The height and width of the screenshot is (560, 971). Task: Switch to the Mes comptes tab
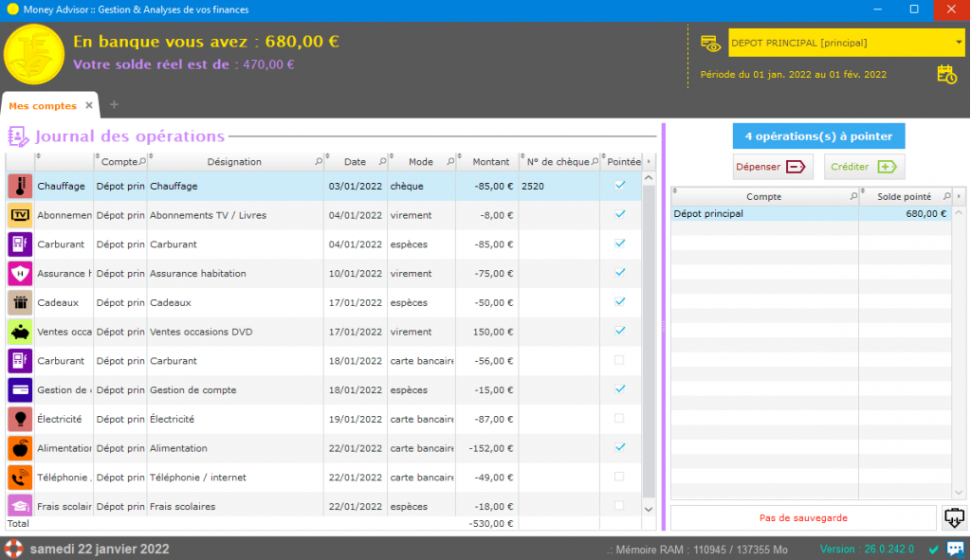pyautogui.click(x=45, y=104)
